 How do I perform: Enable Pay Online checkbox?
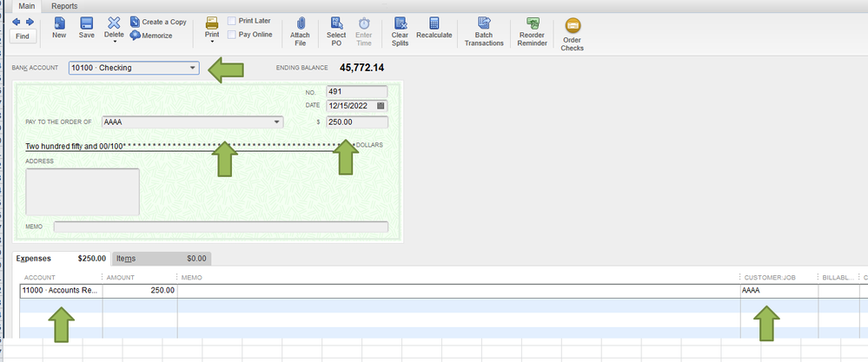[x=231, y=34]
